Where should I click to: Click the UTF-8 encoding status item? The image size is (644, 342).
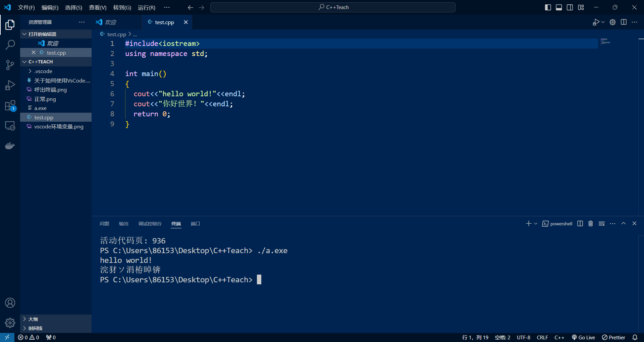(523, 337)
